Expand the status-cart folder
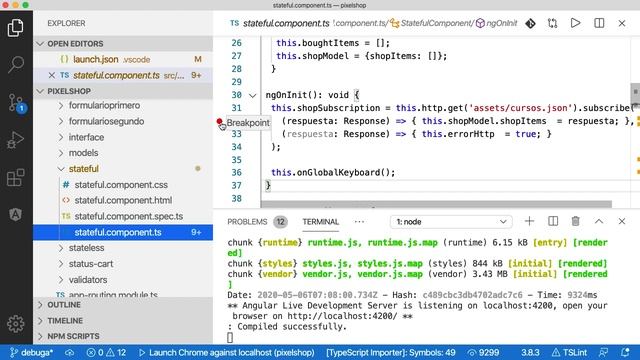 pyautogui.click(x=91, y=264)
